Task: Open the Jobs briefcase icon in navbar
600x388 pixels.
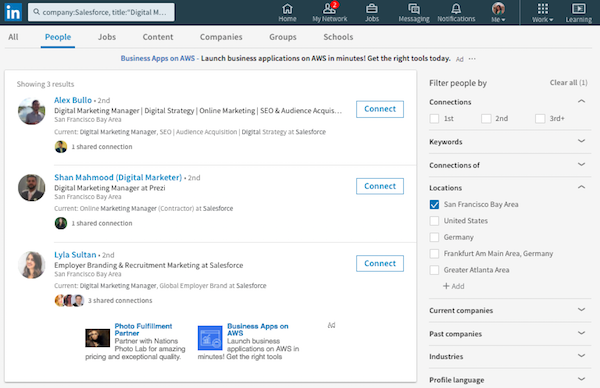Action: point(372,13)
